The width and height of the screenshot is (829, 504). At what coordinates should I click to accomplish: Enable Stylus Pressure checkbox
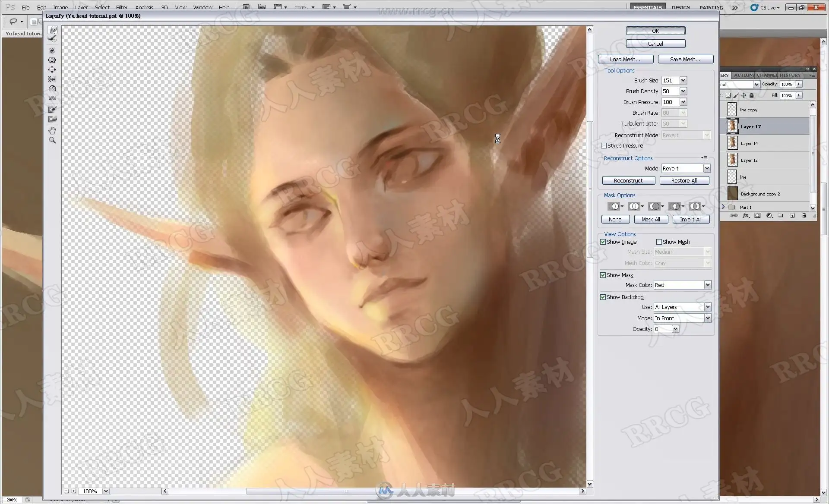pos(604,146)
